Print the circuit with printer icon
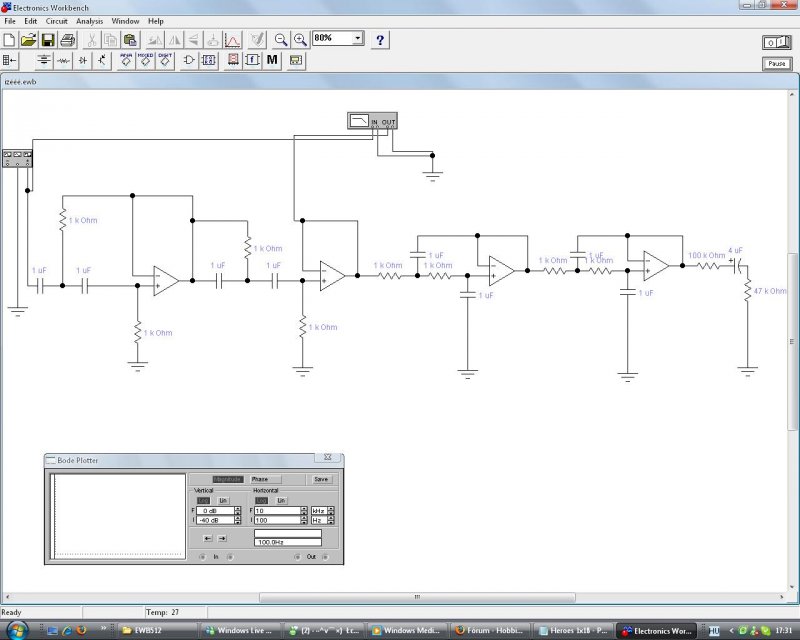This screenshot has width=800, height=640. click(67, 39)
